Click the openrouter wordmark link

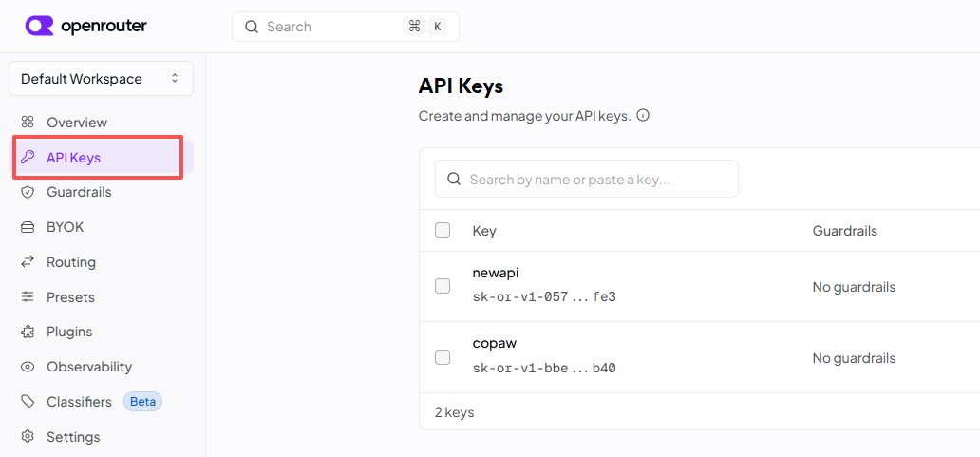point(104,27)
